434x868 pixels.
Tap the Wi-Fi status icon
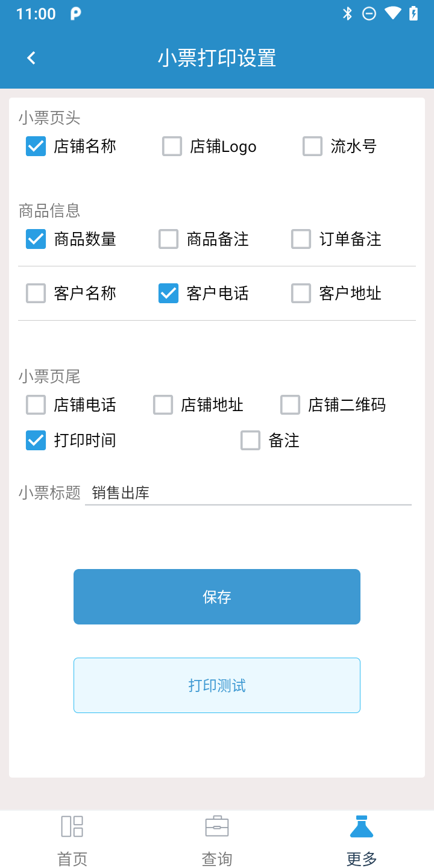click(392, 13)
